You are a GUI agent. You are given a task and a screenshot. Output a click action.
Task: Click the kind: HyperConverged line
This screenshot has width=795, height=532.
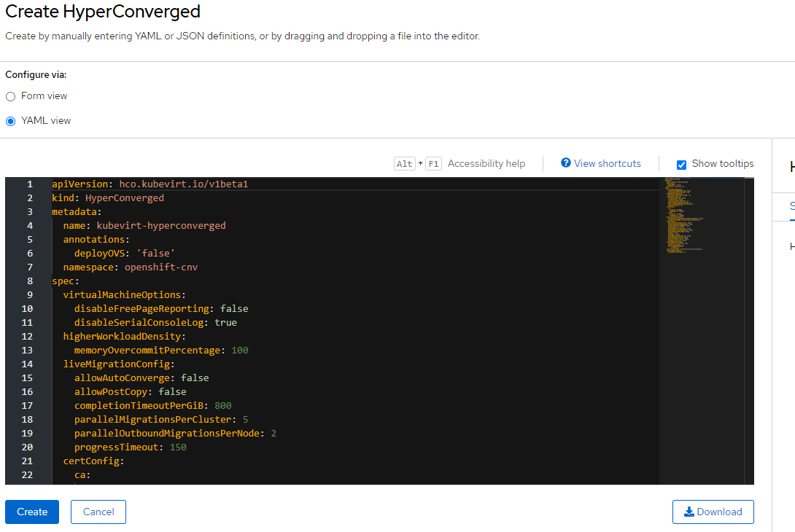pos(108,198)
